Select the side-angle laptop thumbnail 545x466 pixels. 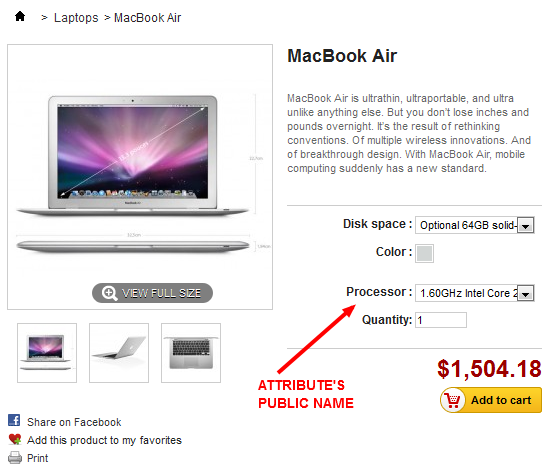coord(119,353)
